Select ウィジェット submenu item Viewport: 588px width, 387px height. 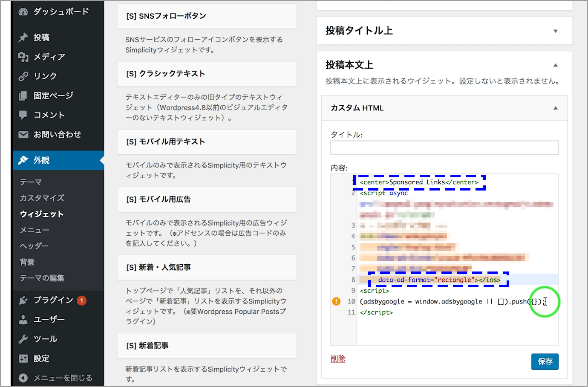[42, 214]
